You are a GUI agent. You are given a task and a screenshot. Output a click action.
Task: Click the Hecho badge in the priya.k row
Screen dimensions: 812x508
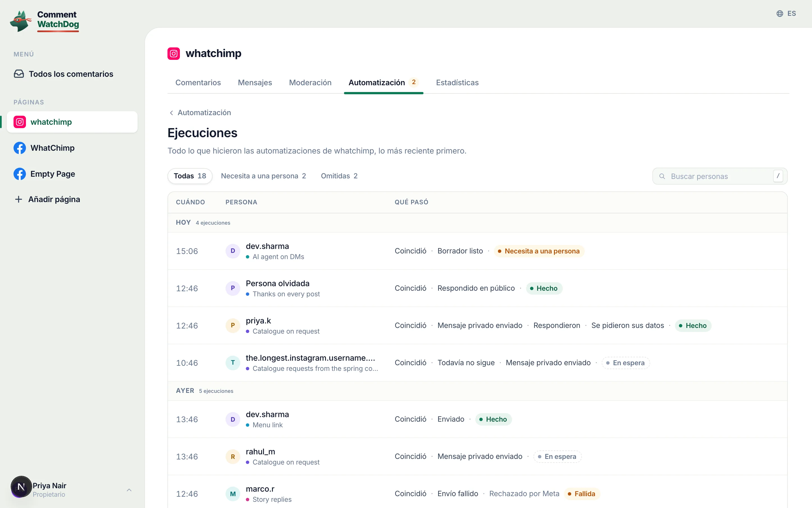click(x=693, y=326)
